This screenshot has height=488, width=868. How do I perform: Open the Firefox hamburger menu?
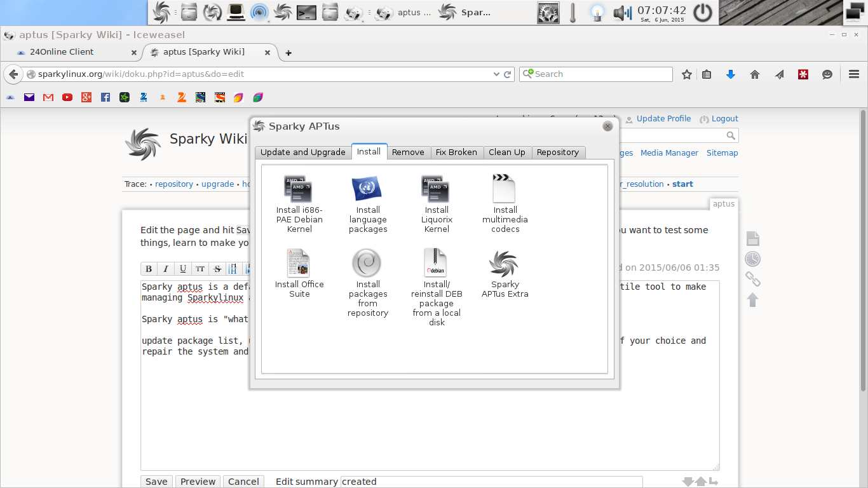(x=854, y=74)
